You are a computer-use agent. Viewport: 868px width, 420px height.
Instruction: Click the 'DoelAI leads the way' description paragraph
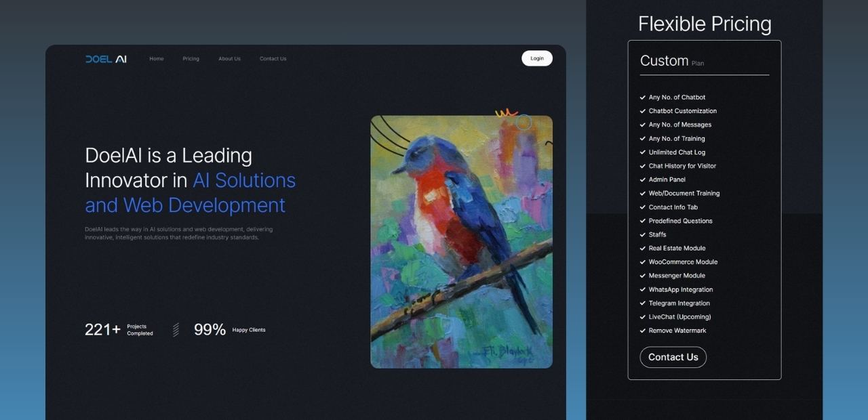(179, 233)
